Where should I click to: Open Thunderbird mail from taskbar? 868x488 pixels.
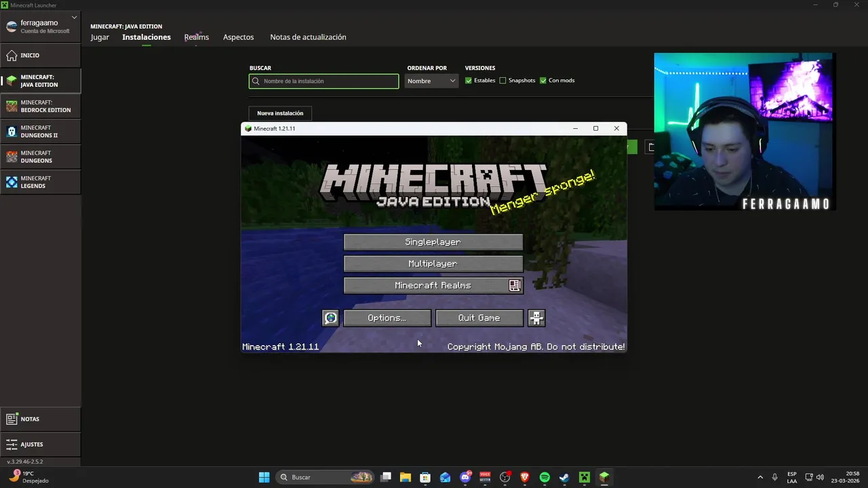445,477
